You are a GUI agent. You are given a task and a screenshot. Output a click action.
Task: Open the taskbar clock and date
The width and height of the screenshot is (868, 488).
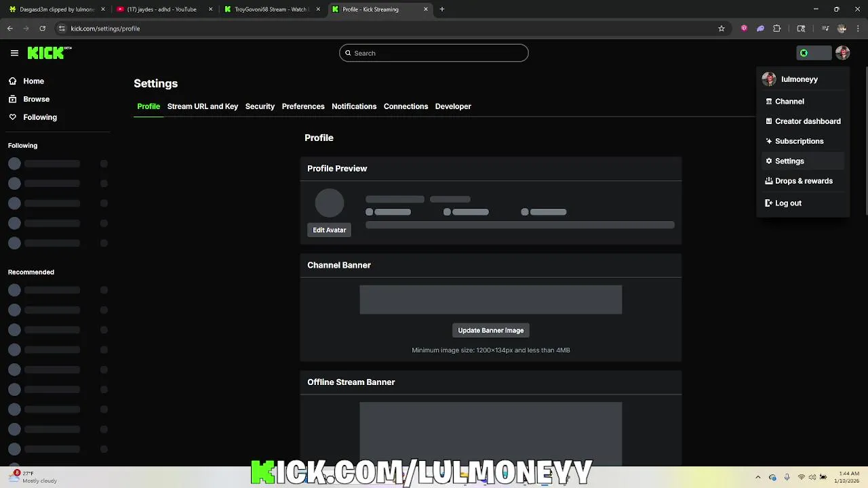[848, 477]
